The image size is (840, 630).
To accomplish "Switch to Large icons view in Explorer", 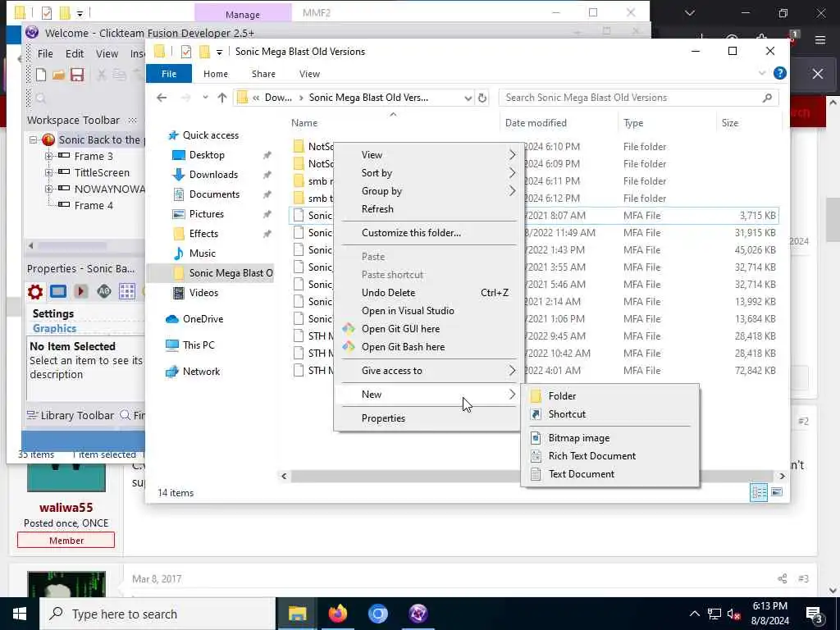I will click(777, 492).
